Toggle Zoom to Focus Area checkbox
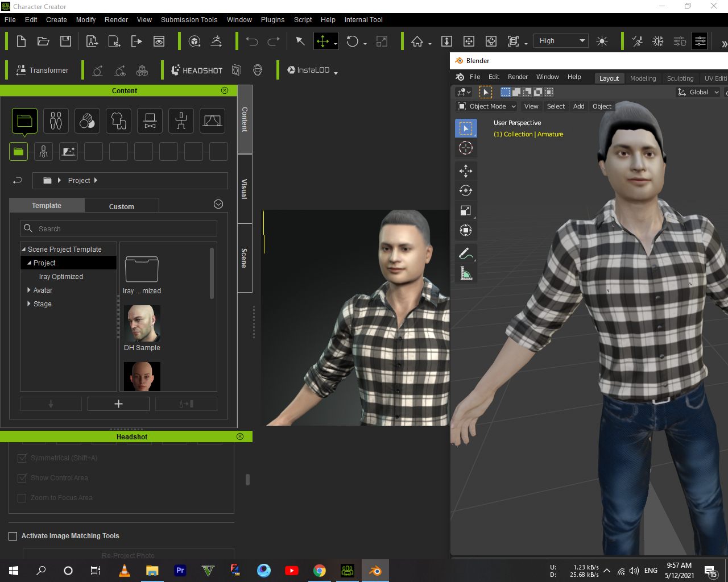 click(22, 498)
